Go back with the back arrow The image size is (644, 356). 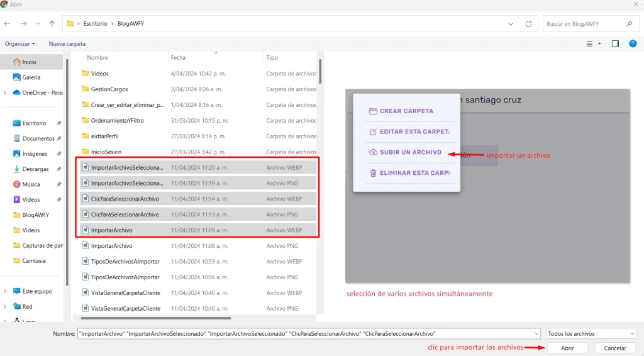point(7,24)
